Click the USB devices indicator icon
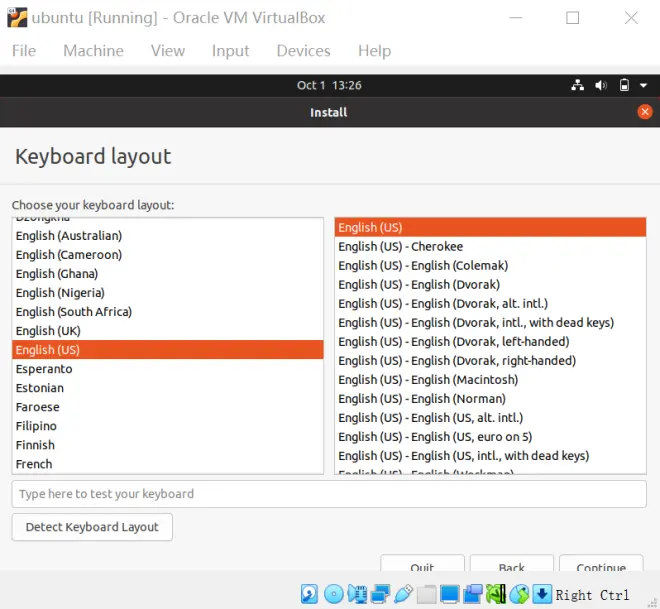660x609 pixels. [x=404, y=594]
